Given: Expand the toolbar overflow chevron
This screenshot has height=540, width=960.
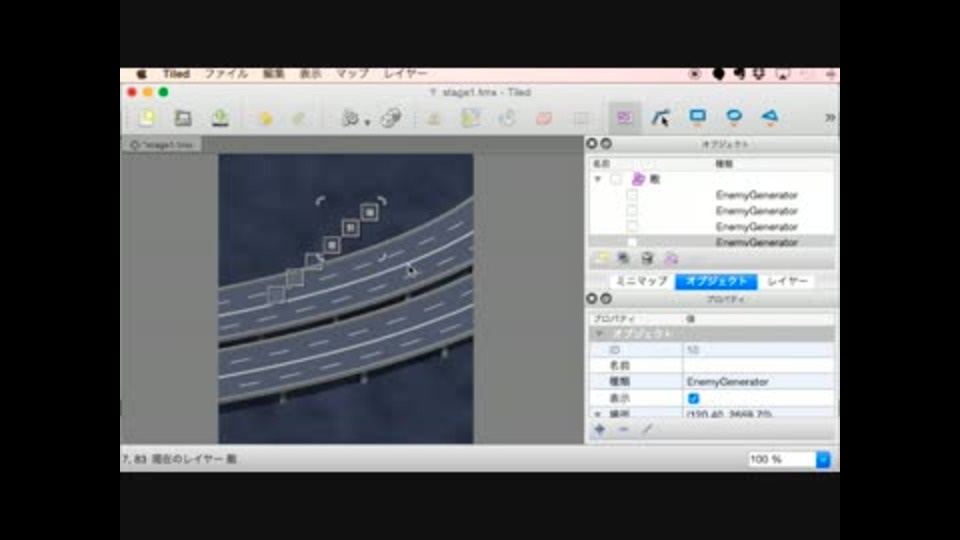Looking at the screenshot, I should pyautogui.click(x=830, y=118).
